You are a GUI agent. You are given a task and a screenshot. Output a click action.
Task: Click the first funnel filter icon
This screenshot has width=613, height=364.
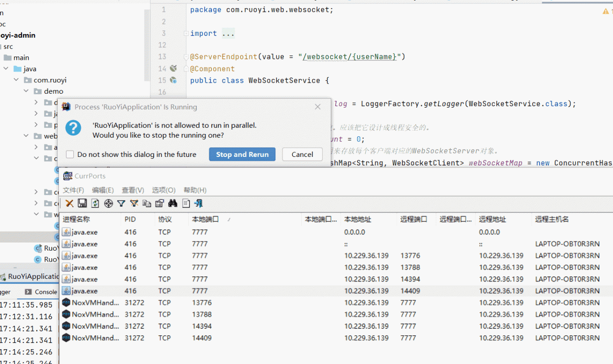[121, 203]
